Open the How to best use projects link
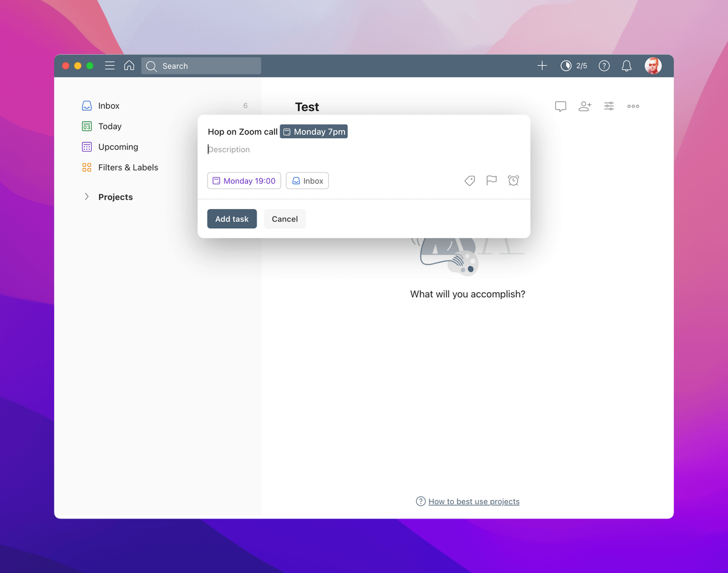Image resolution: width=728 pixels, height=573 pixels. (x=474, y=501)
